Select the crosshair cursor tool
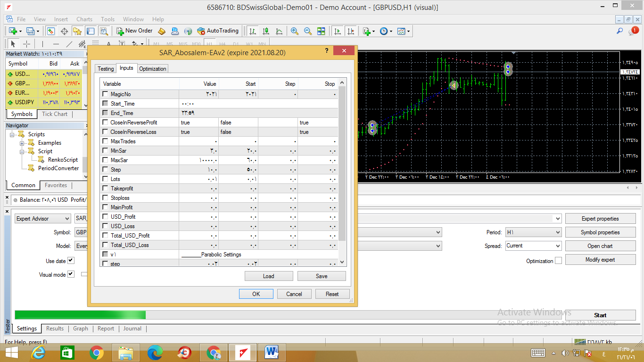Viewport: 644px width, 362px height. pos(27,44)
